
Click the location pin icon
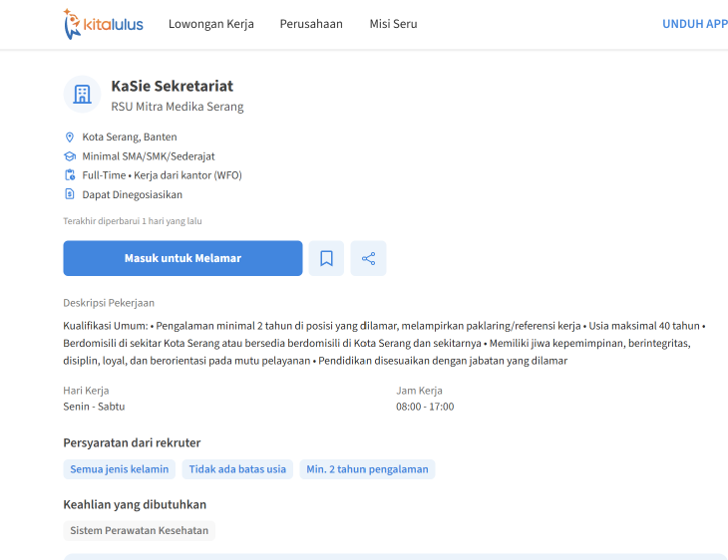tap(70, 137)
